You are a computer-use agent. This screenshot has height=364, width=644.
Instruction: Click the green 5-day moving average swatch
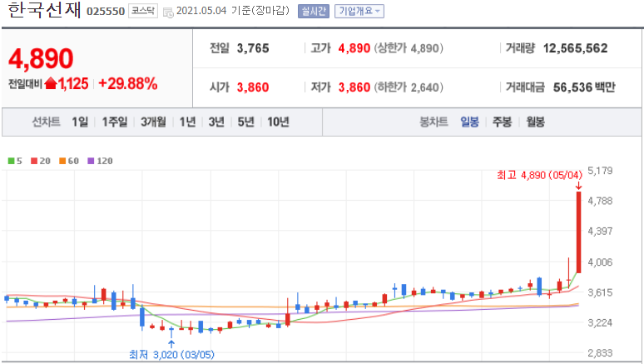[11, 161]
